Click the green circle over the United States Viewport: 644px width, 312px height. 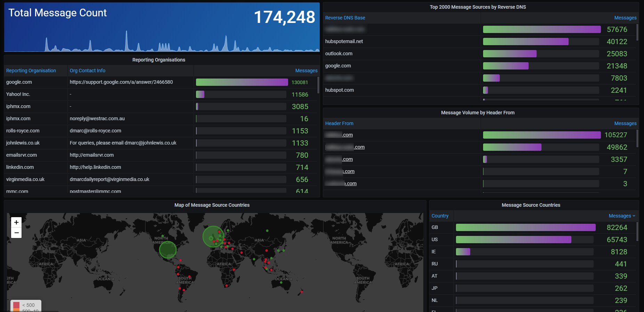click(x=168, y=249)
